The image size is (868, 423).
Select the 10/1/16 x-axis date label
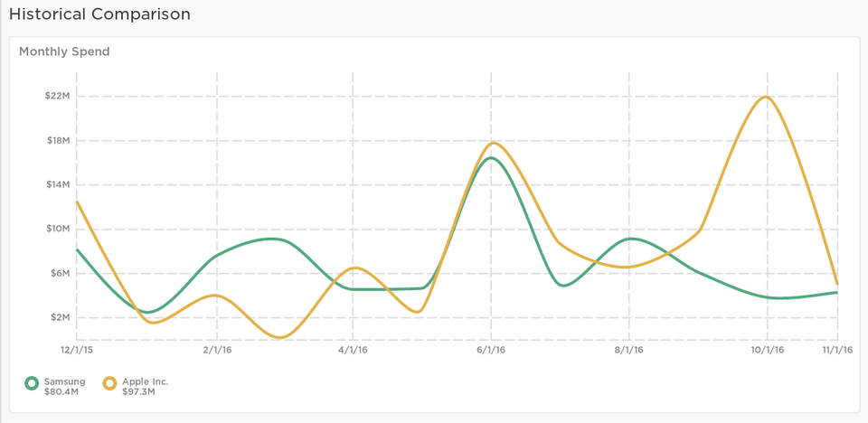coord(767,349)
